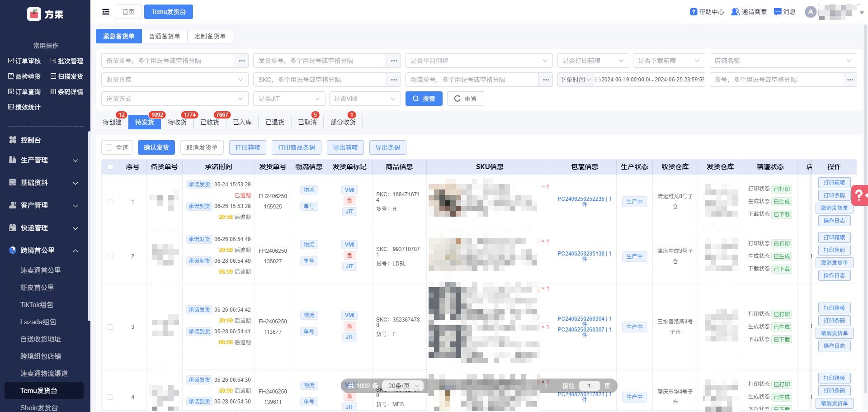Click the ellipsis button beside 备货单号 field
This screenshot has width=868, height=412.
(242, 61)
